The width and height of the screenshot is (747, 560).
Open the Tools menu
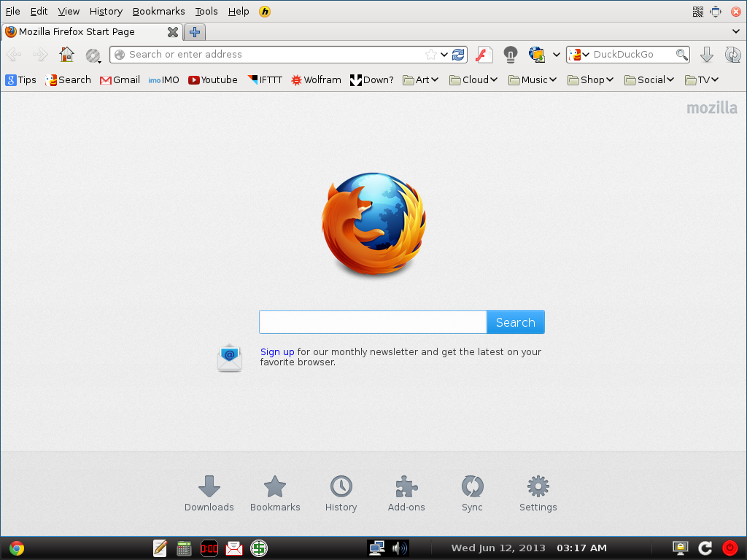point(206,12)
